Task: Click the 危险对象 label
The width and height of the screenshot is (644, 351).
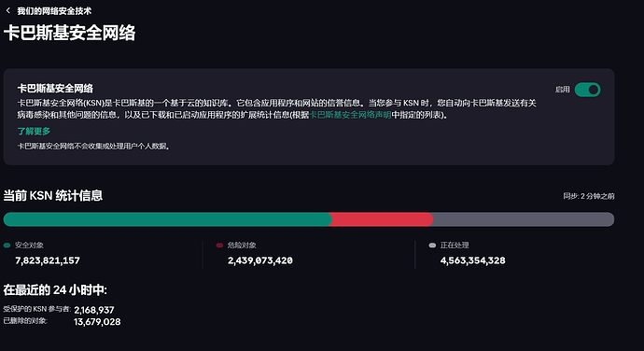Action: 242,245
